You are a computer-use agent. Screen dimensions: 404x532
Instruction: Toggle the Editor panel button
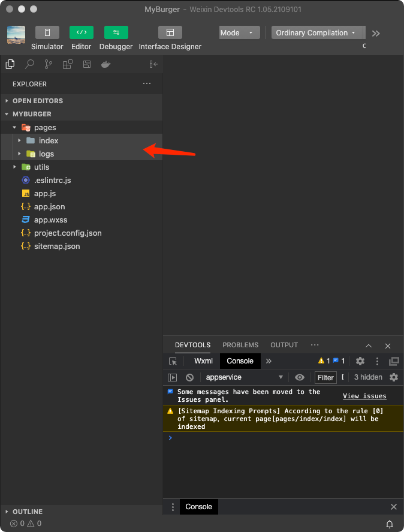point(82,32)
